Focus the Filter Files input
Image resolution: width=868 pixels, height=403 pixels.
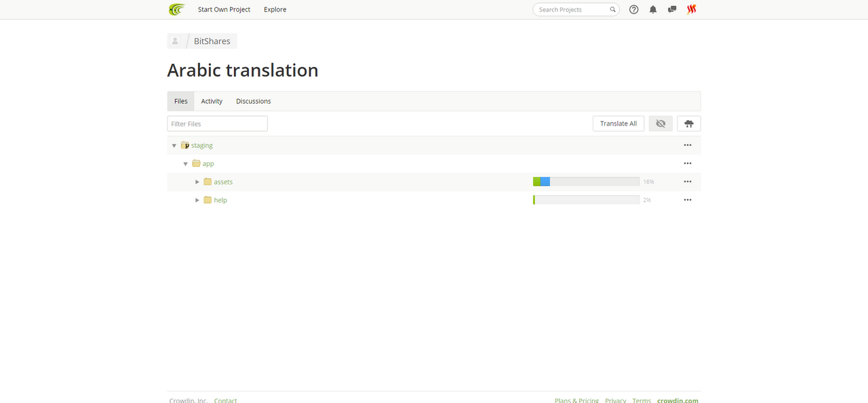point(218,123)
